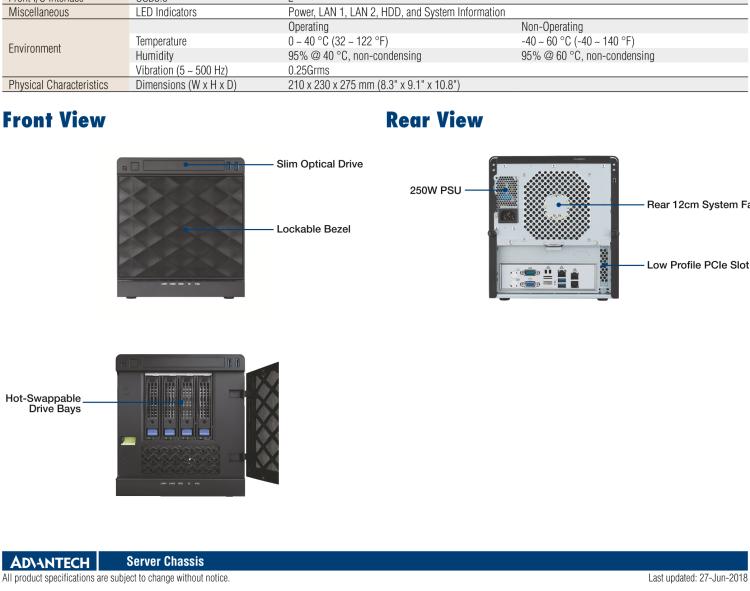Click the "250W PSU" label
Image resolution: width=750 pixels, height=591 pixels.
click(x=435, y=188)
